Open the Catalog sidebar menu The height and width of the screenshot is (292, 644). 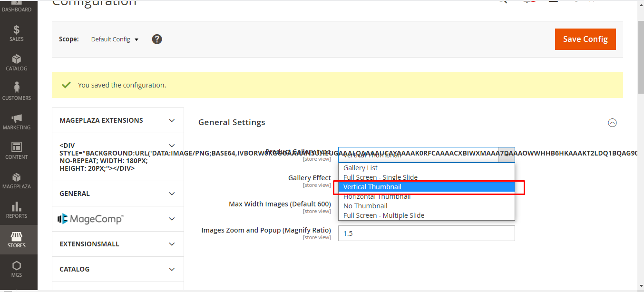click(x=17, y=63)
